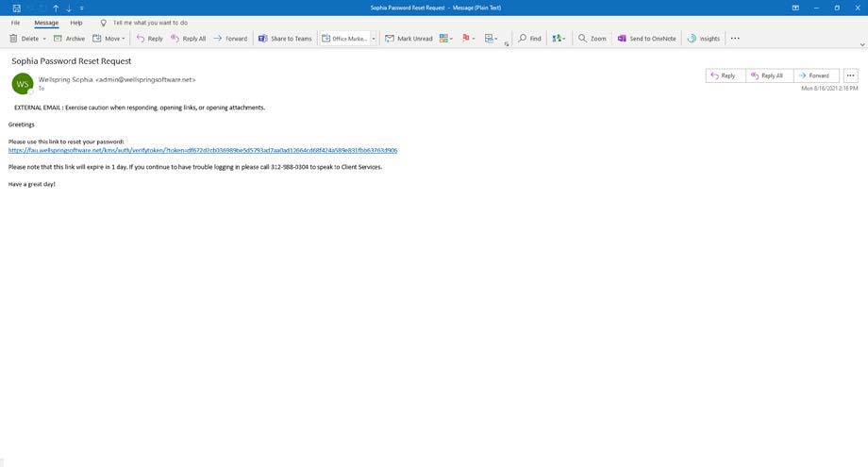Expand the Delete dropdown arrow
Screen dimensions: 868x467
(x=44, y=39)
